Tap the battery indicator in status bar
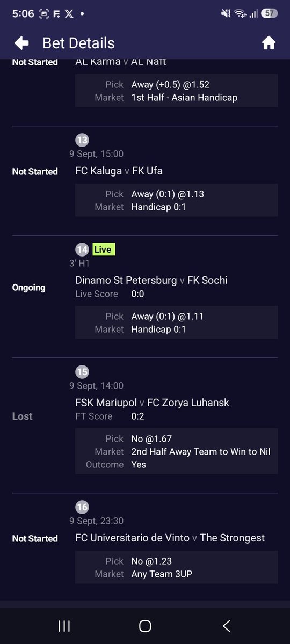This screenshot has height=644, width=290. [270, 13]
